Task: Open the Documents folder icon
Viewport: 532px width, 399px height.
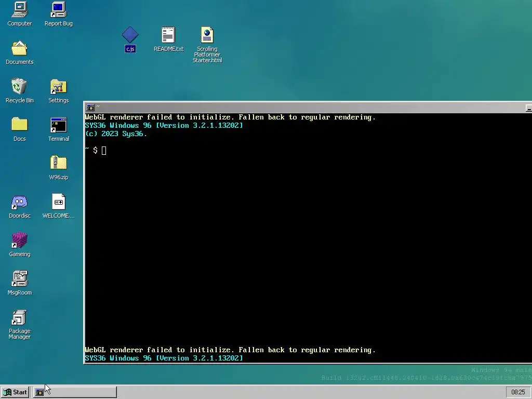Action: [19, 52]
